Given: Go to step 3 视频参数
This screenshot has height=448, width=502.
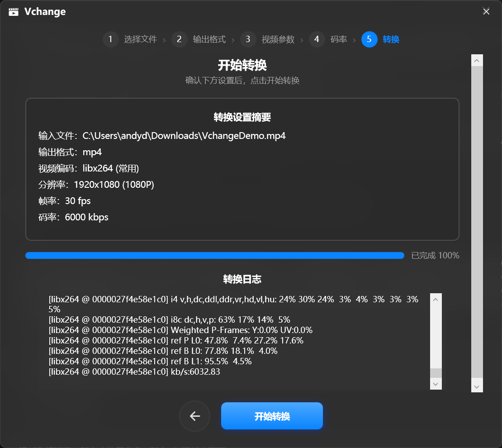Looking at the screenshot, I should click(x=268, y=39).
